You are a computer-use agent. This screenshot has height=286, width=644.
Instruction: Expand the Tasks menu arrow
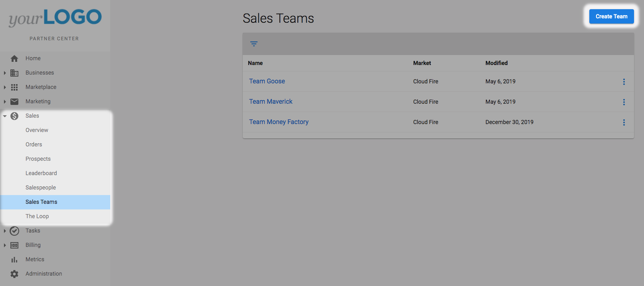pyautogui.click(x=5, y=231)
